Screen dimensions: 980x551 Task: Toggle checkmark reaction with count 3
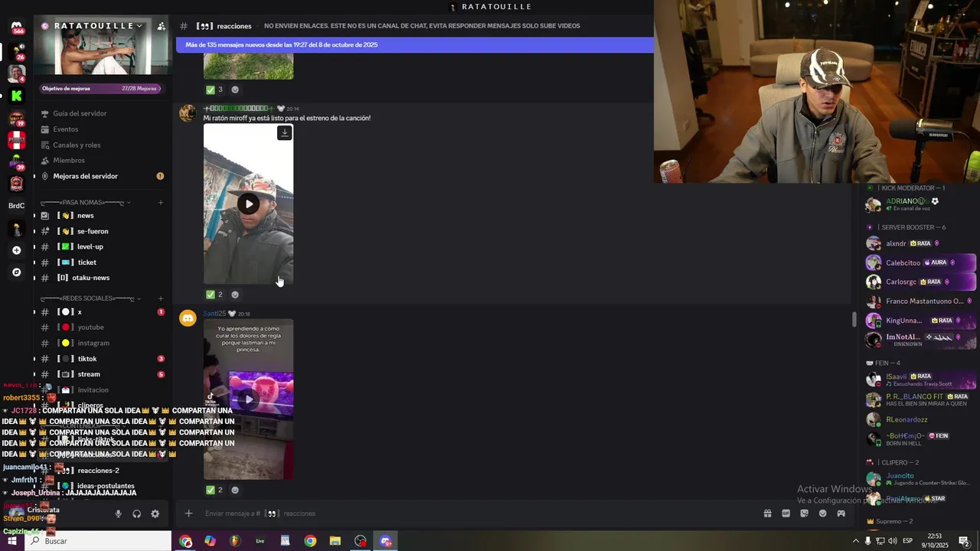(214, 90)
